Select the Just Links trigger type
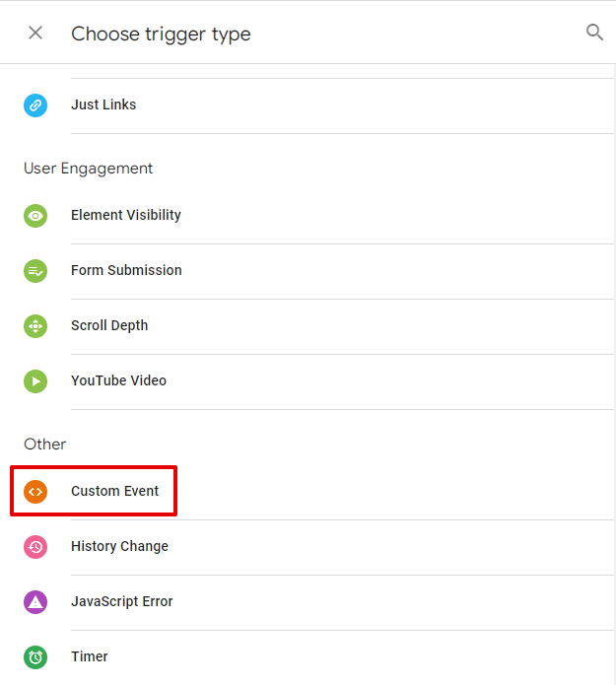616x685 pixels. (x=103, y=104)
